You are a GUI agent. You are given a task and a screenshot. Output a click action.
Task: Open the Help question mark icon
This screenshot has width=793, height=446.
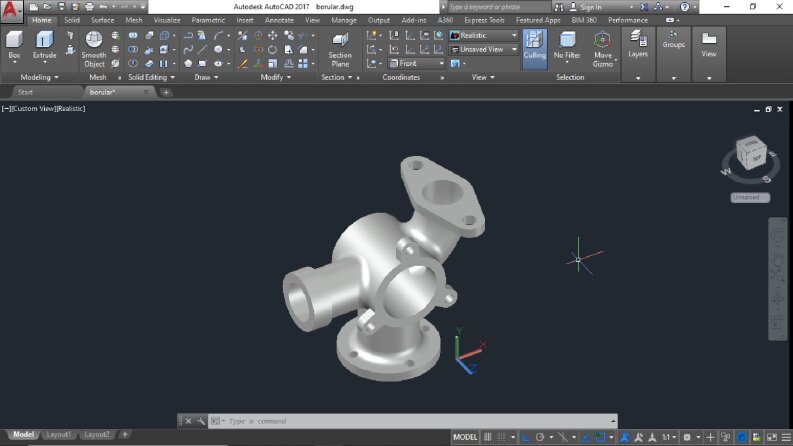[x=684, y=7]
